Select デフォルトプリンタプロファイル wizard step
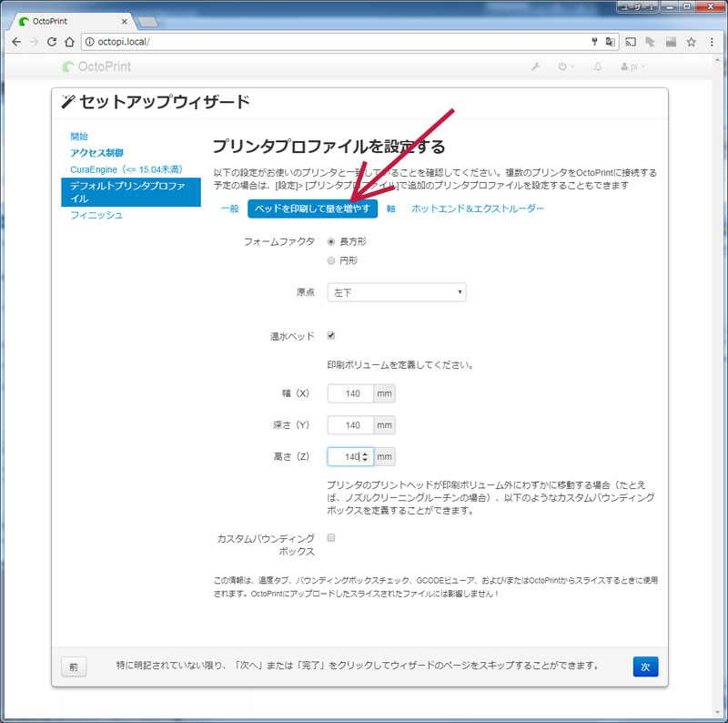 131,192
